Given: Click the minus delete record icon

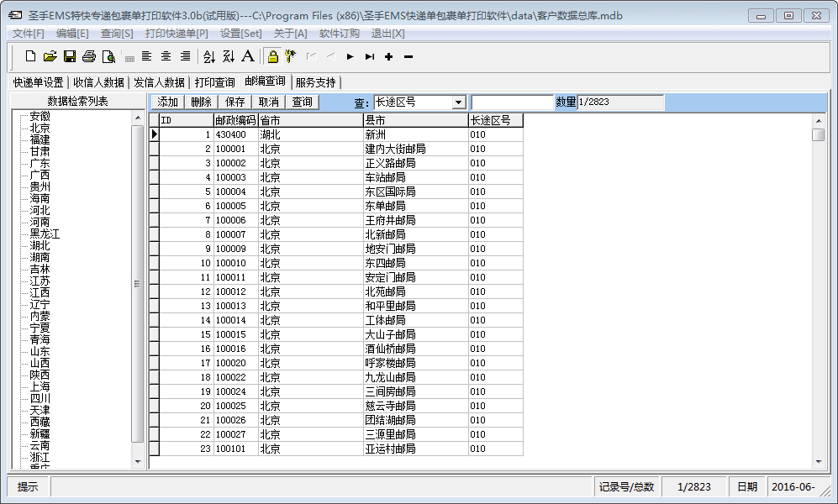Looking at the screenshot, I should coord(408,56).
